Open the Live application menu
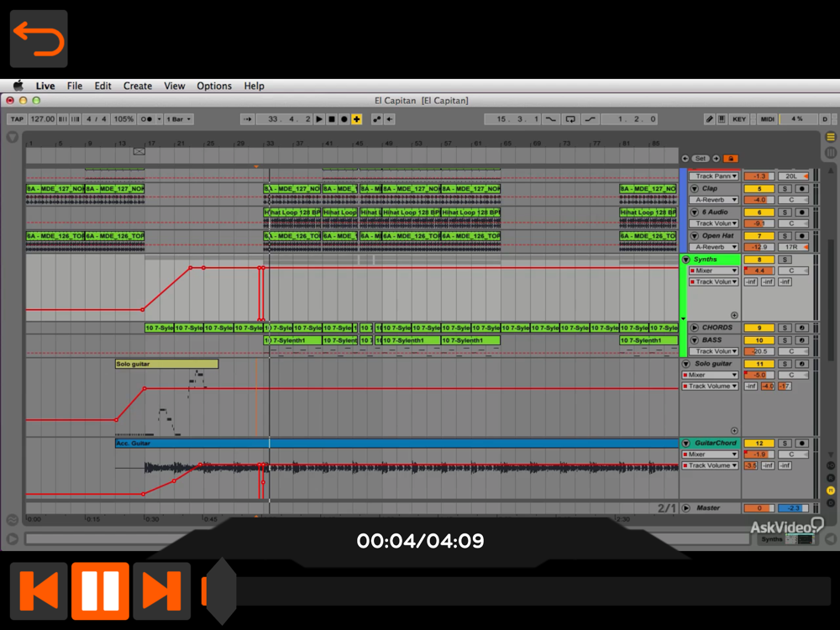 [45, 86]
